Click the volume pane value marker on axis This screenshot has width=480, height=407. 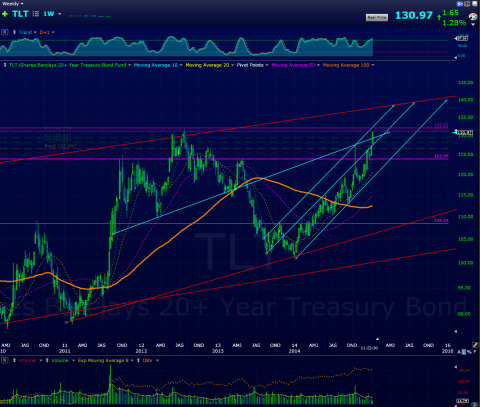coord(463,401)
